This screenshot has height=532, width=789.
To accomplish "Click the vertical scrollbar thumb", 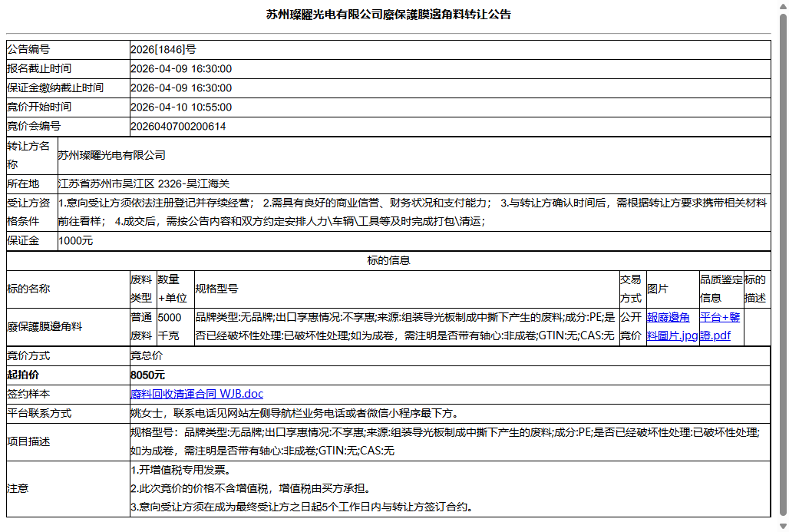I will [x=783, y=264].
